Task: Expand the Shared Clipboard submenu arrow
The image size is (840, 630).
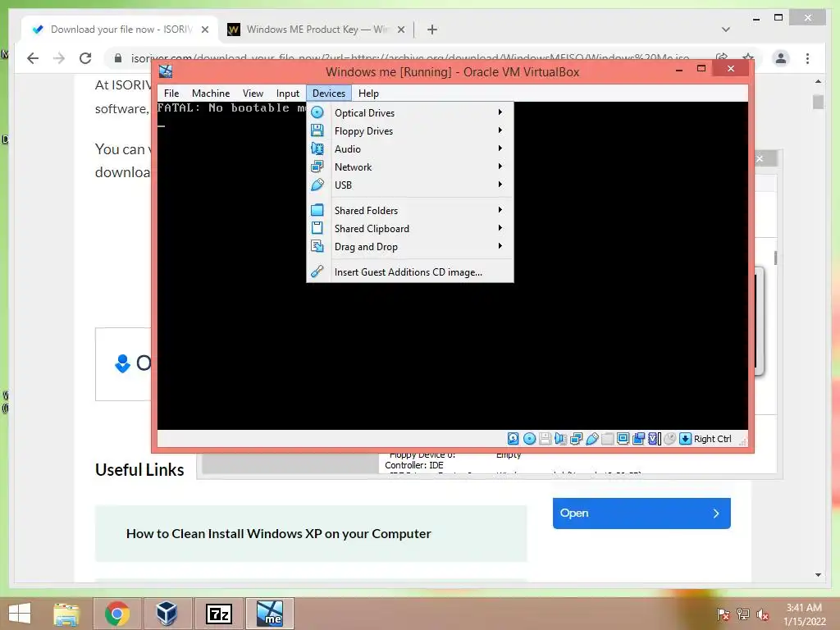Action: point(500,228)
